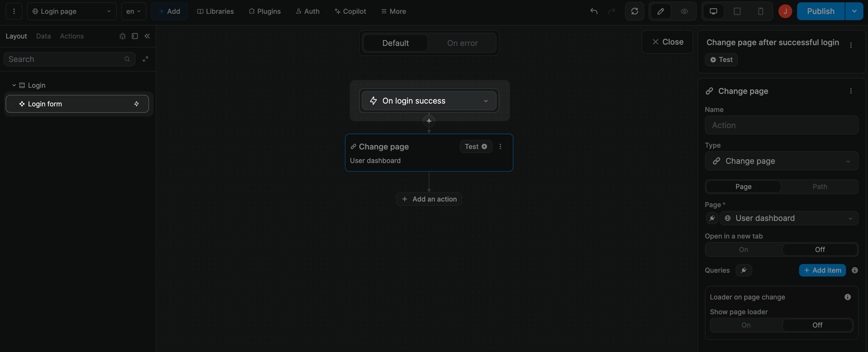The image size is (868, 352).
Task: Click the lightning icon on Login form
Action: [137, 104]
